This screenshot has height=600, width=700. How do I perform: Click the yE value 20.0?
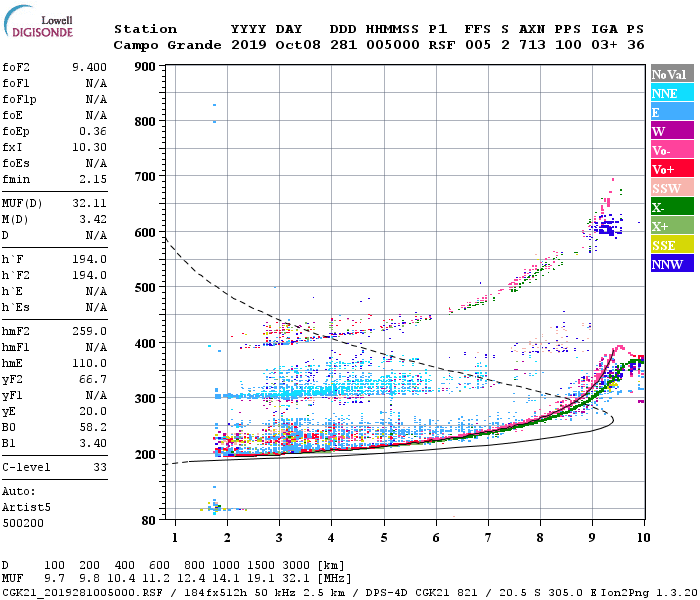point(93,412)
